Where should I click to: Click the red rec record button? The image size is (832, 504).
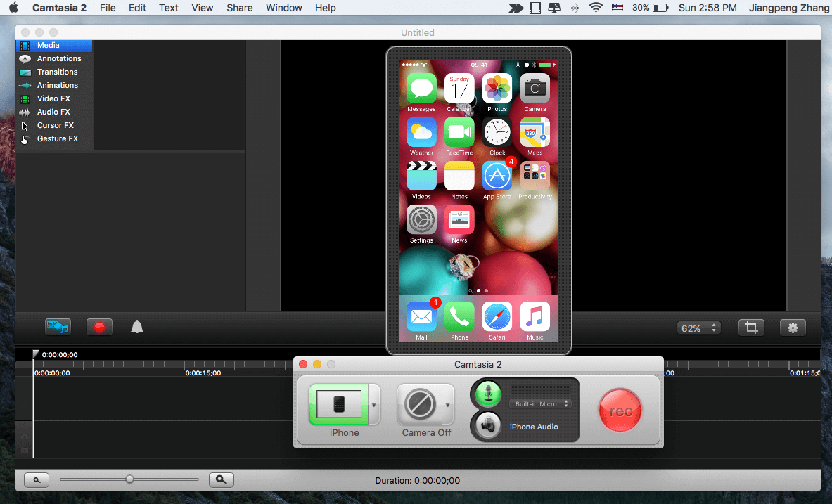coord(620,411)
